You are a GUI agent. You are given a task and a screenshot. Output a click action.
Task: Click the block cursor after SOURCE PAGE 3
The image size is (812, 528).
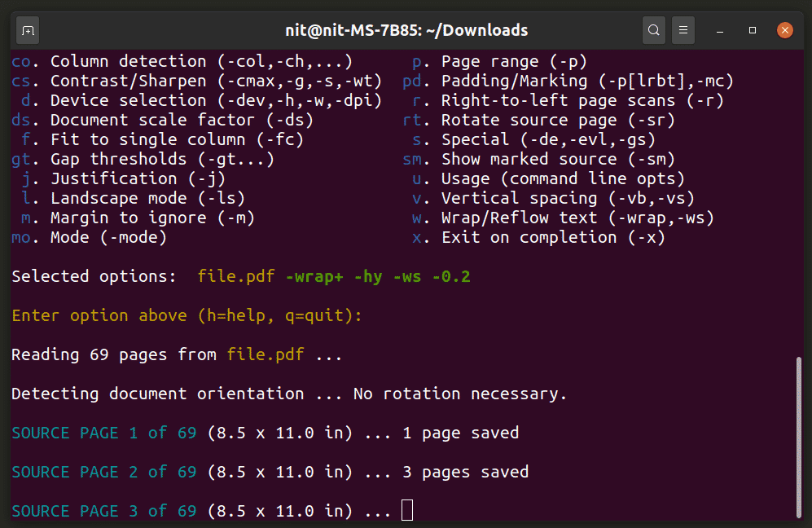click(x=407, y=511)
